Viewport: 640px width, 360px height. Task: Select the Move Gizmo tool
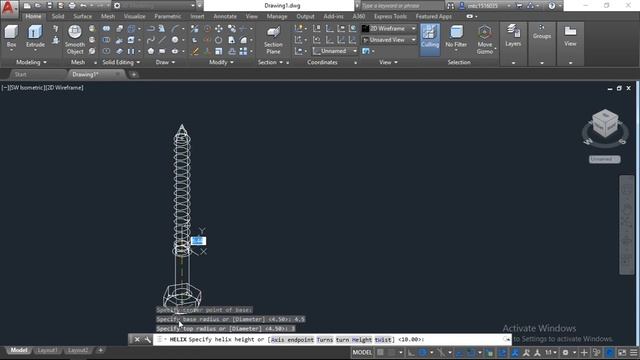484,40
